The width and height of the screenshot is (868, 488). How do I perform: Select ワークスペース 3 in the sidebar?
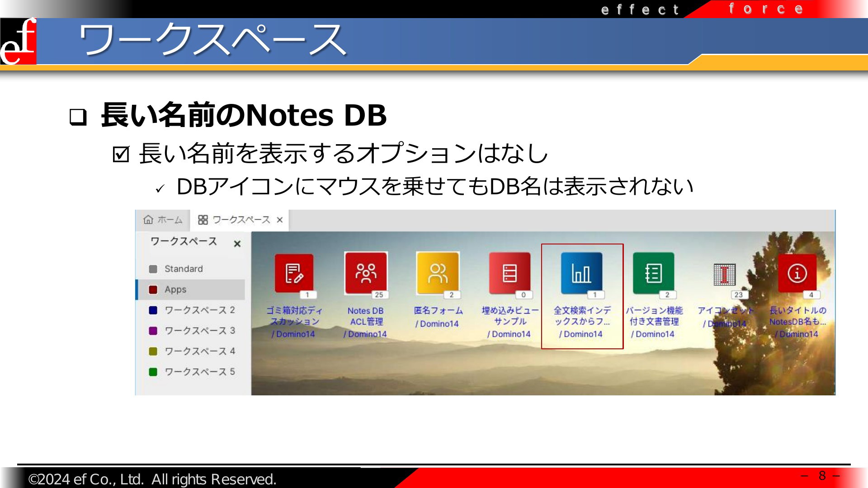199,331
